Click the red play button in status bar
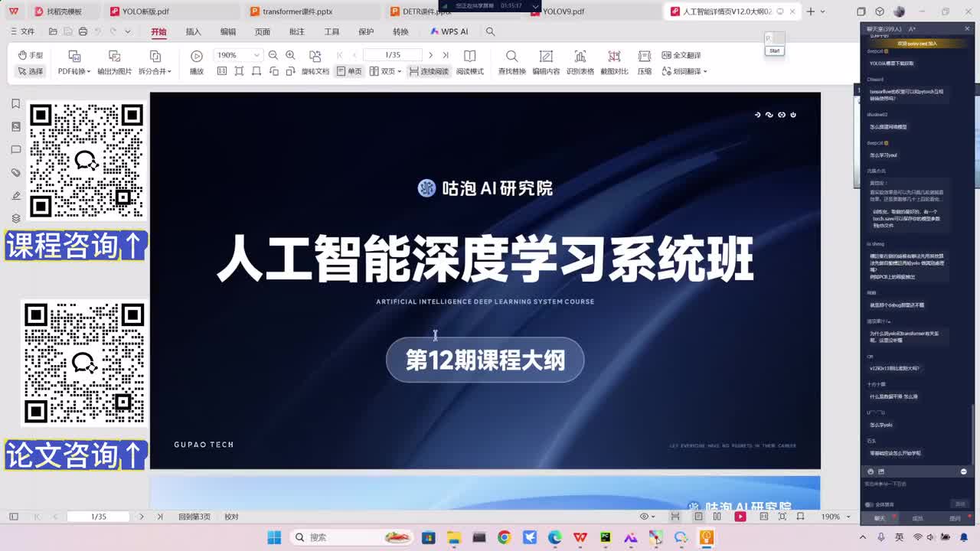This screenshot has height=551, width=980. coord(740,517)
